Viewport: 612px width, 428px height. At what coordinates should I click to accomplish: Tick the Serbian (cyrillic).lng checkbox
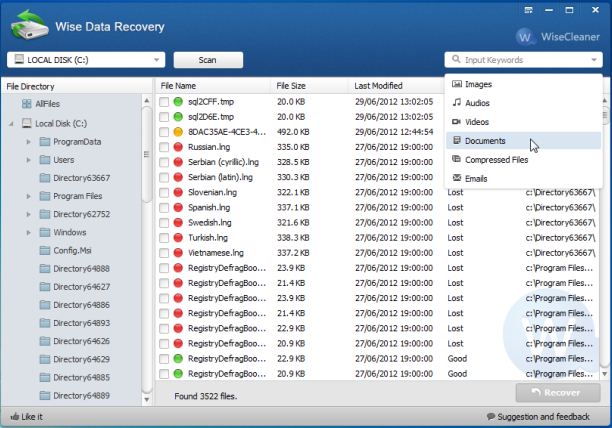tap(164, 163)
